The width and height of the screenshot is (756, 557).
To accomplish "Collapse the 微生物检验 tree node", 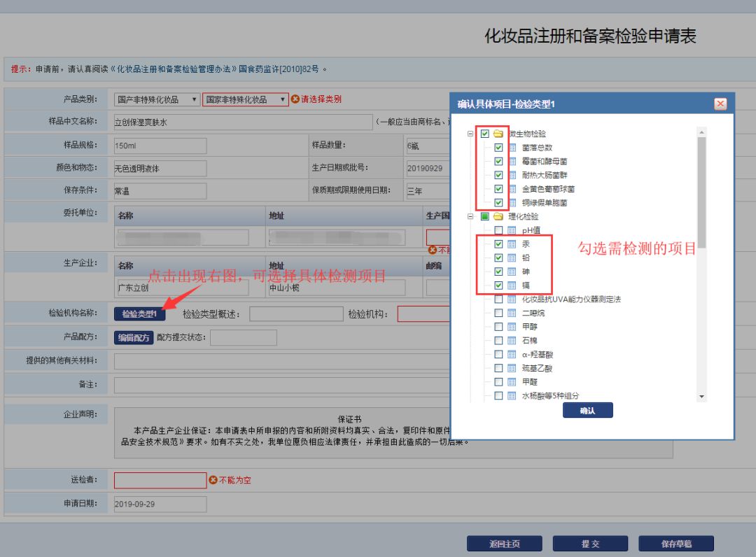I will coord(471,134).
